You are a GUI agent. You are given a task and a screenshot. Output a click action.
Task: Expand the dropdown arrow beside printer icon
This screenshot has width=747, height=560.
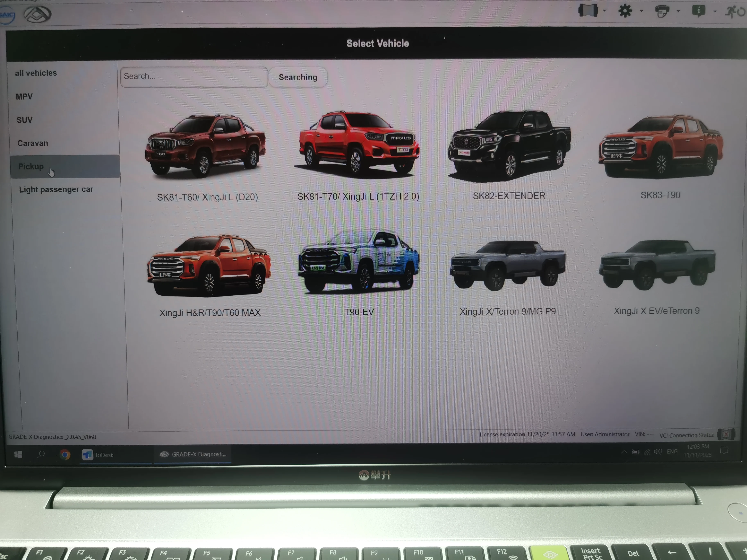pyautogui.click(x=678, y=11)
